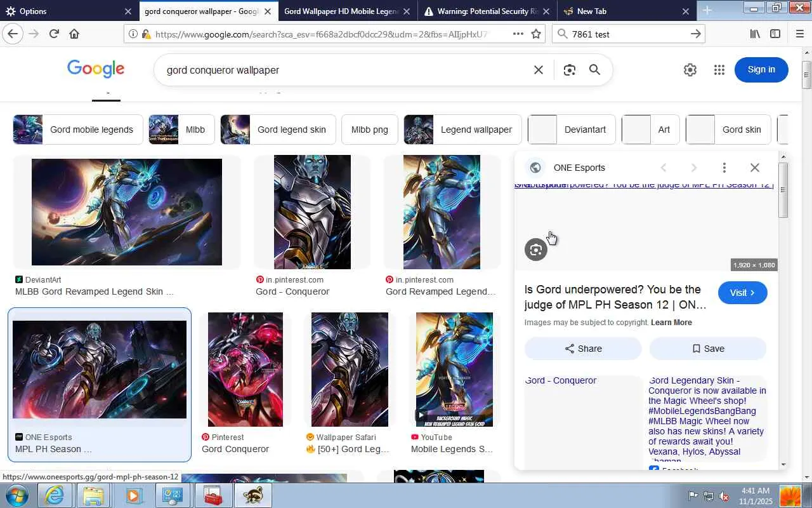This screenshot has width=812, height=508.
Task: Open the DeviantArt MLBB Gord Revamped thumbnail
Action: [x=127, y=212]
